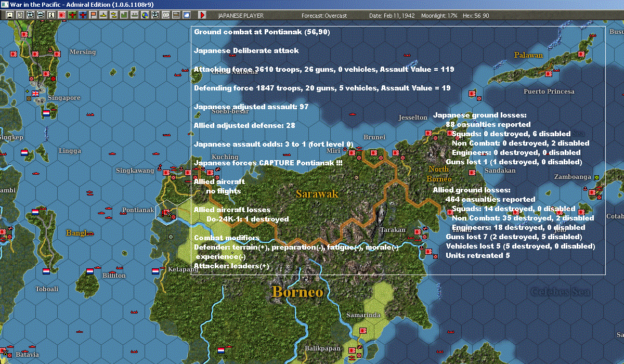Click the rising sun flag toolbar icon

point(62,15)
